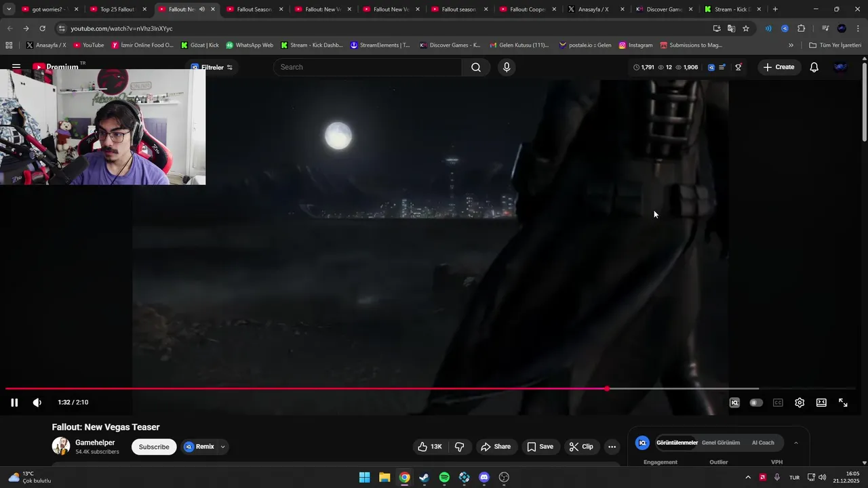This screenshot has height=488, width=868.
Task: Select the AI Coach tab
Action: (x=763, y=443)
